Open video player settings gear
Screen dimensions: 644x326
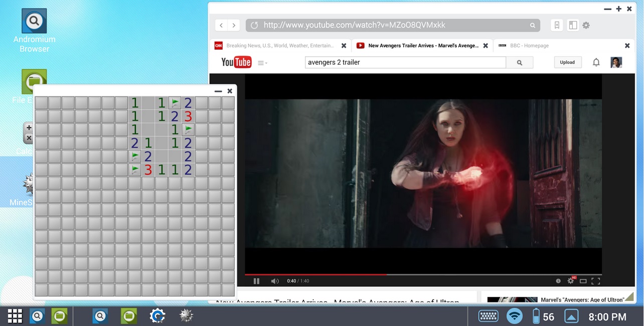571,281
